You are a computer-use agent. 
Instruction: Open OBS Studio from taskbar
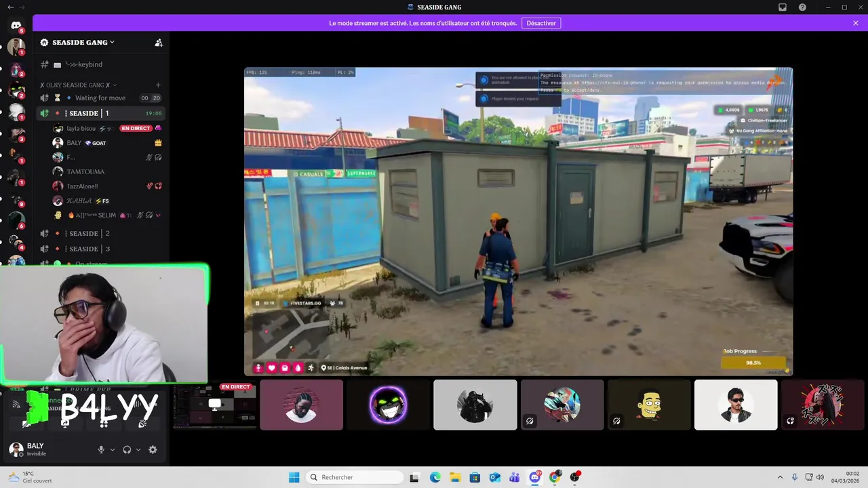tap(575, 477)
